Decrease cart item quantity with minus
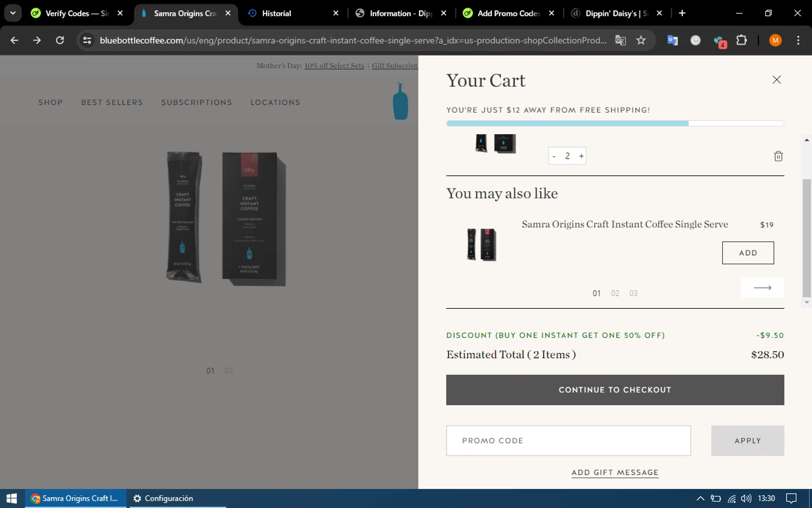812x508 pixels. pos(554,156)
